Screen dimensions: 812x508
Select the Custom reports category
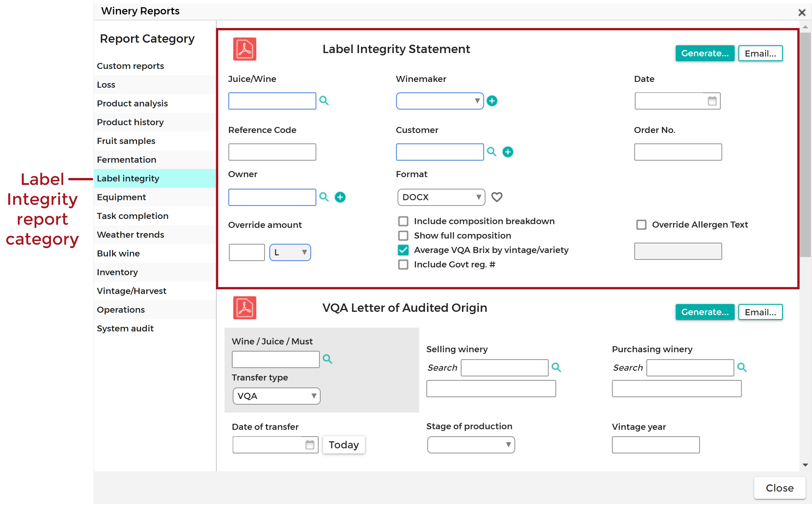[x=155, y=66]
